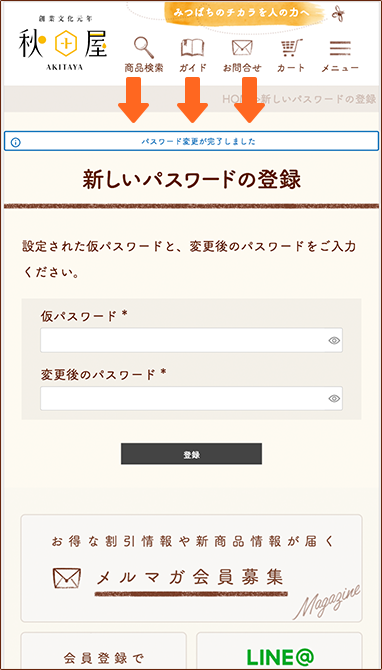Click the envelope icon in メルマガ banner

pos(67,578)
